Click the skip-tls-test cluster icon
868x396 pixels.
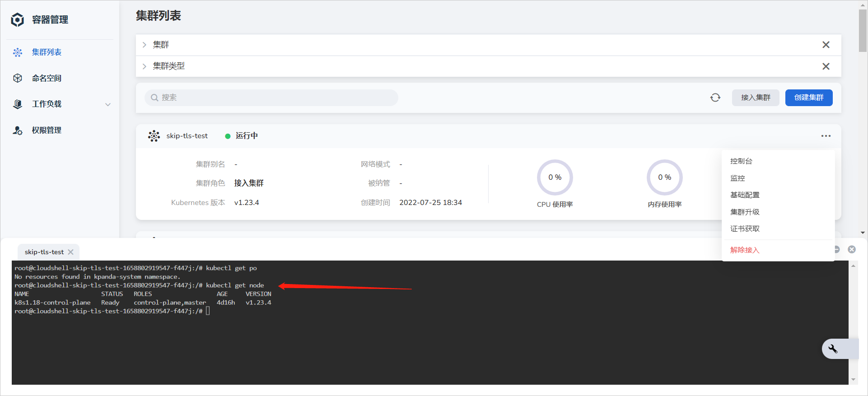(154, 136)
